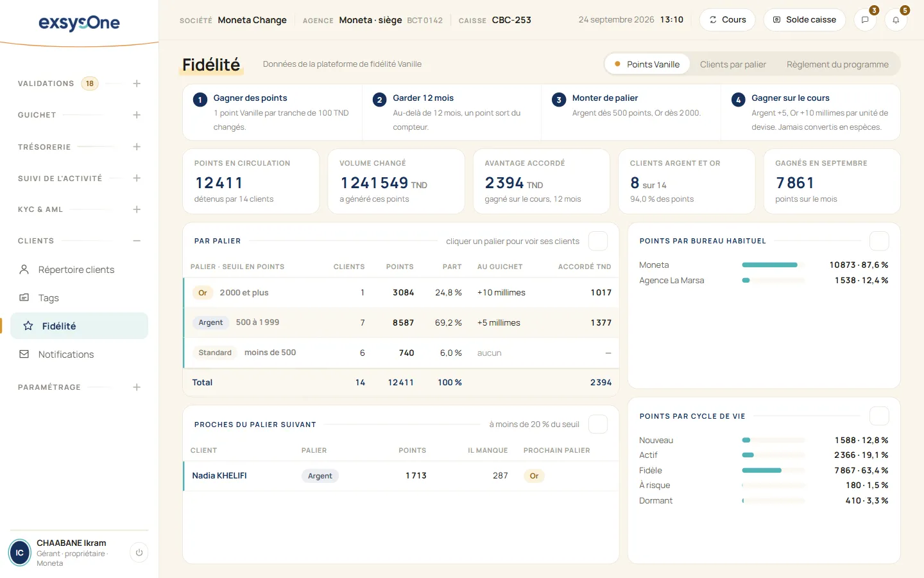The image size is (924, 578).
Task: Click the Avantage accordé card
Action: tap(542, 181)
